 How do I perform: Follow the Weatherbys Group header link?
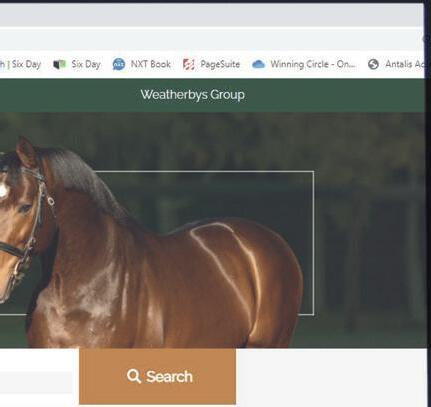[x=192, y=95]
